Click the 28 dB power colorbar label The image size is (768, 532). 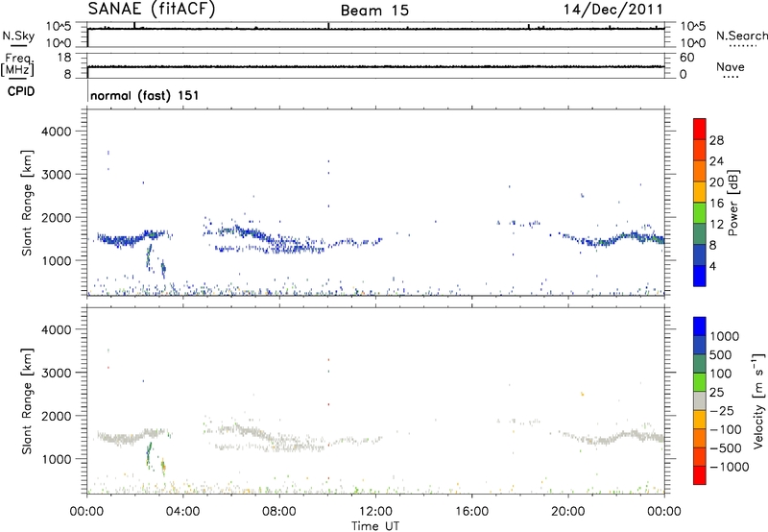pyautogui.click(x=716, y=140)
